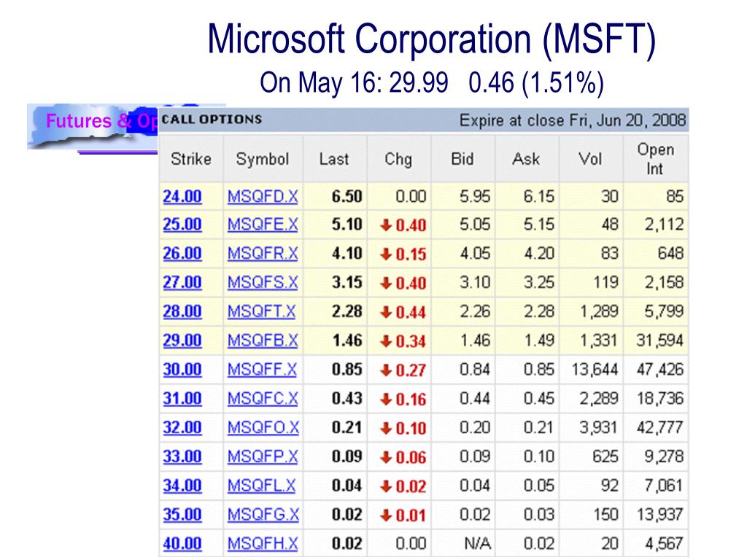Click last price 0.85 in 30.00 row
747x560 pixels.
[x=347, y=370]
